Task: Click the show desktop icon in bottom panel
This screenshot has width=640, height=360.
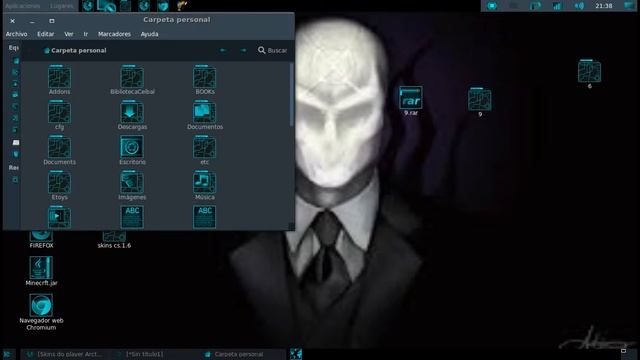Action: pos(7,354)
